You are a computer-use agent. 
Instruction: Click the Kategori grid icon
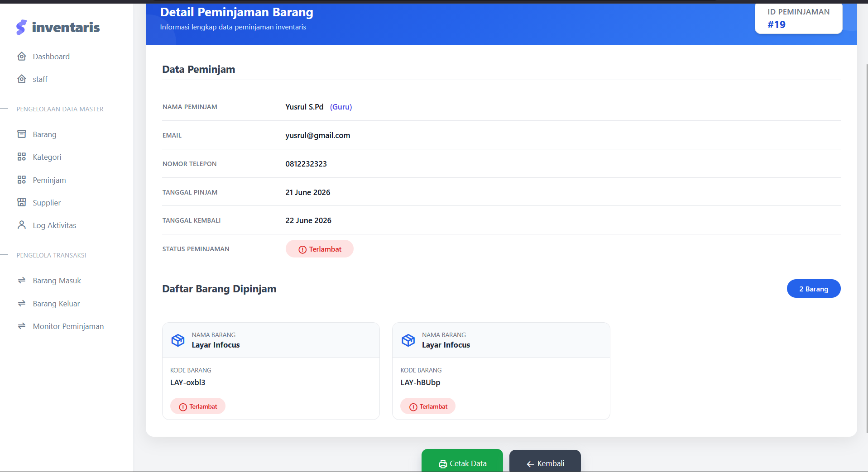point(22,157)
